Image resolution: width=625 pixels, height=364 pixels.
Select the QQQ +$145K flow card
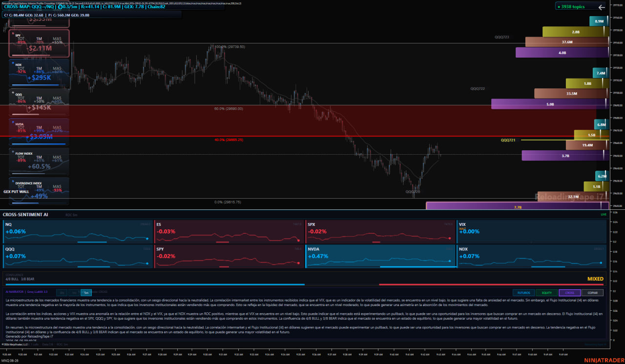pyautogui.click(x=39, y=102)
